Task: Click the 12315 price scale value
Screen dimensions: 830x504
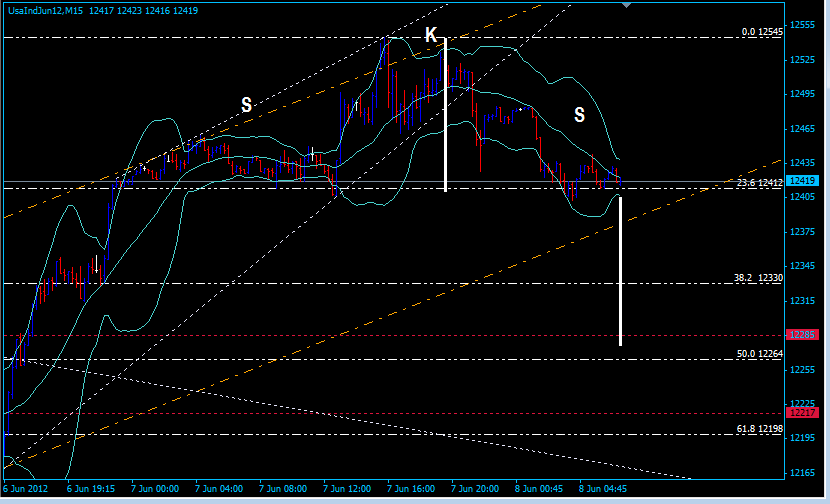Action: (x=802, y=301)
